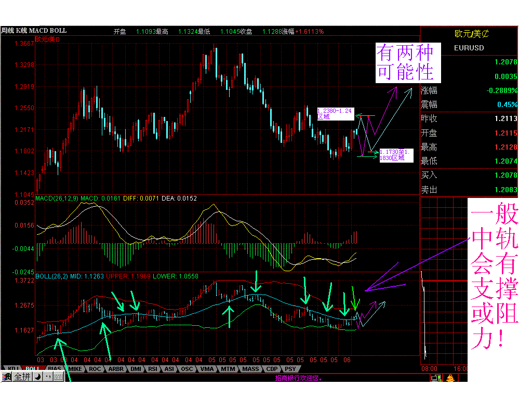The height and width of the screenshot is (399, 532).
Task: Click the red 欧元/美 label above candlesticks
Action: [48, 39]
